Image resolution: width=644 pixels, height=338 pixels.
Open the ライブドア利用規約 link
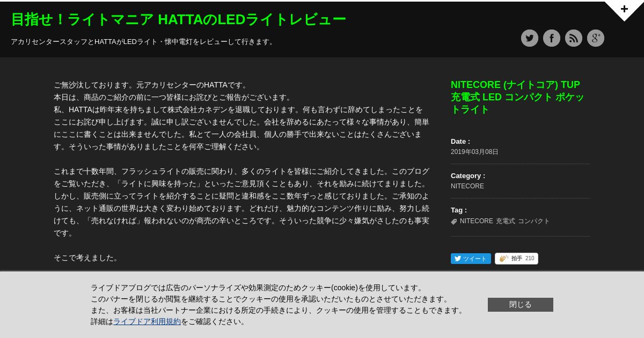coord(147,322)
